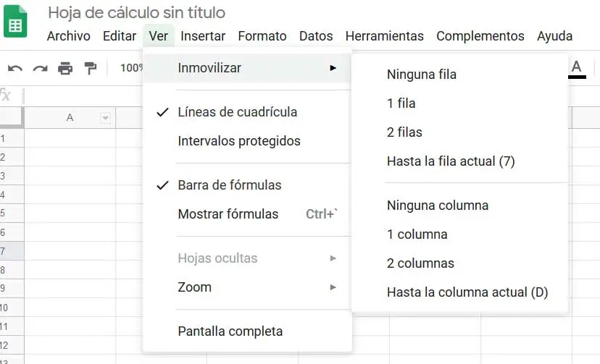Click the document title 'Hoja de cálculo sin título'
Screen dimensions: 600x364
click(136, 13)
